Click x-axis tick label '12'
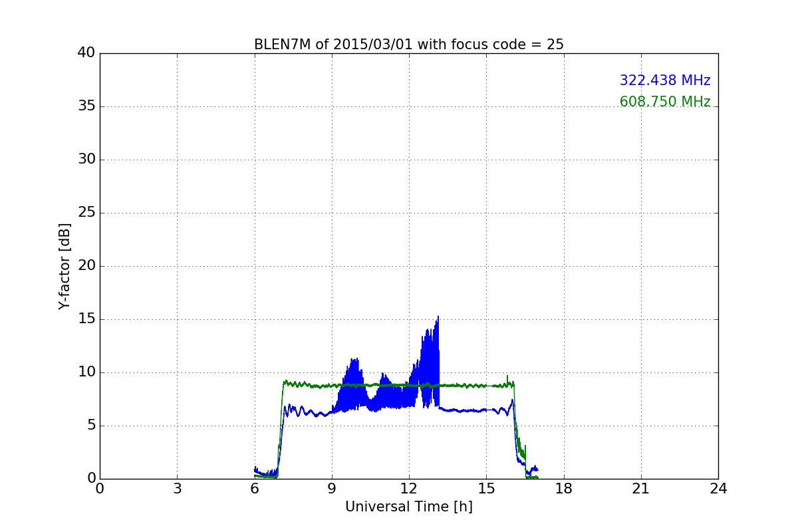 click(x=409, y=488)
